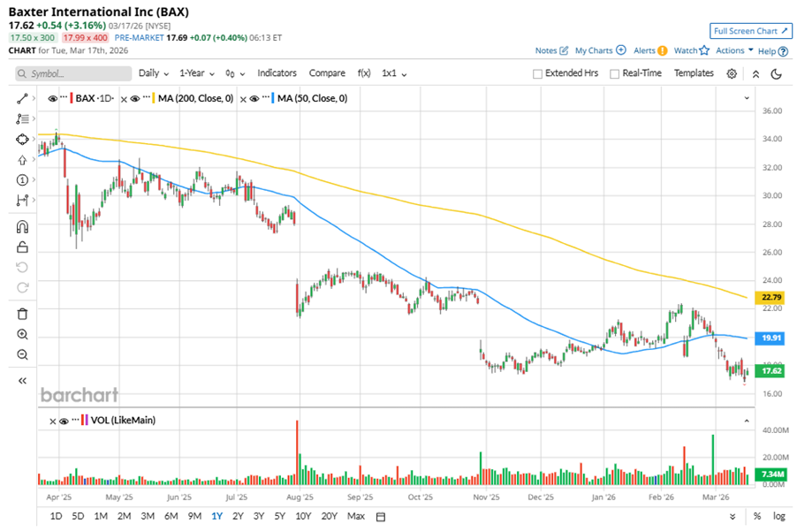Select the 6M range tab
The image size is (797, 532).
click(171, 516)
